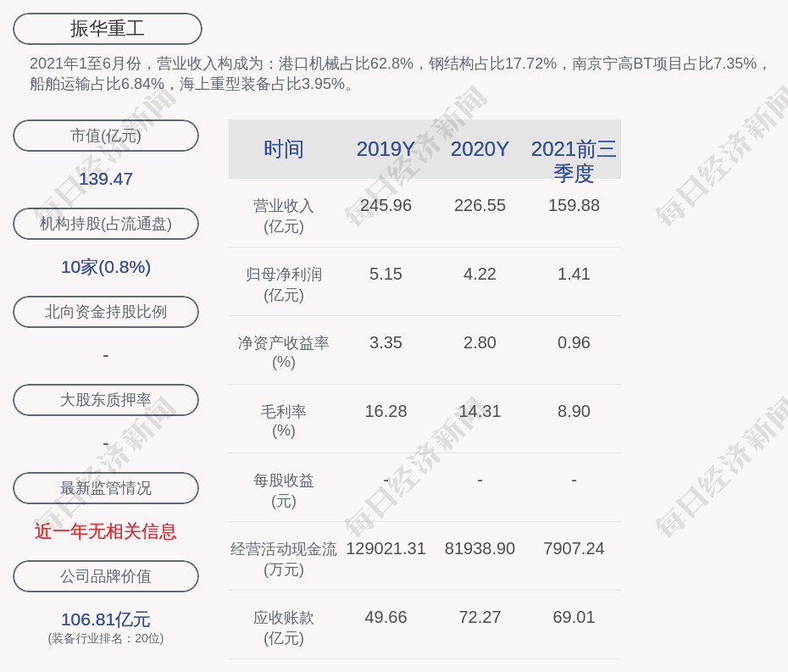This screenshot has height=672, width=788.
Task: Select the 经营活动现金流(万元) row label
Action: [x=284, y=559]
